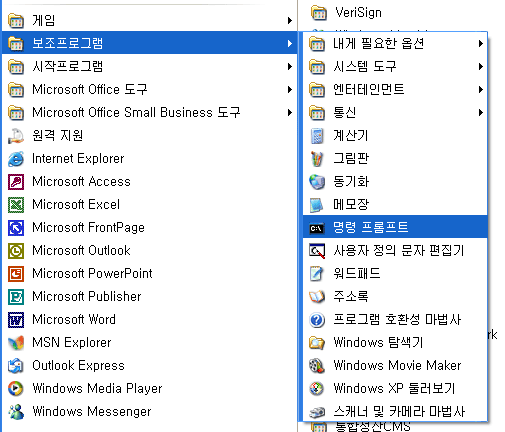Image resolution: width=505 pixels, height=432 pixels.
Task: Open Microsoft Office 도구 folder entry
Action: (x=149, y=90)
